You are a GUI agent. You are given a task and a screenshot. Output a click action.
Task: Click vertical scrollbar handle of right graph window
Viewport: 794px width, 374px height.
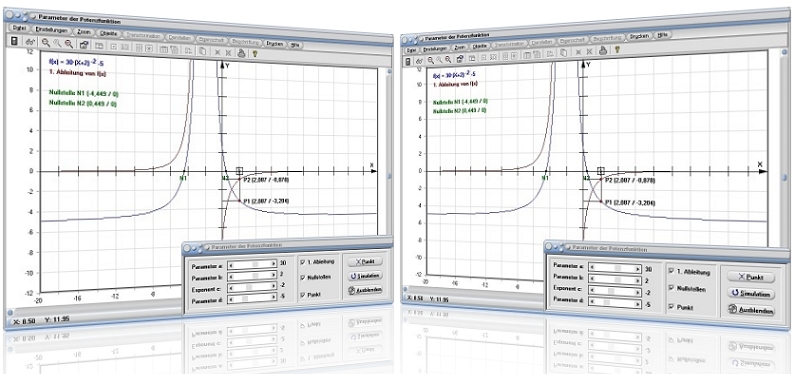click(x=784, y=178)
